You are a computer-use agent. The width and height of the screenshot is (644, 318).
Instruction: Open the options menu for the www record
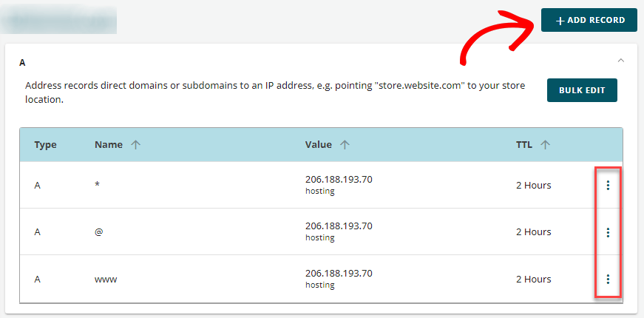pyautogui.click(x=608, y=279)
